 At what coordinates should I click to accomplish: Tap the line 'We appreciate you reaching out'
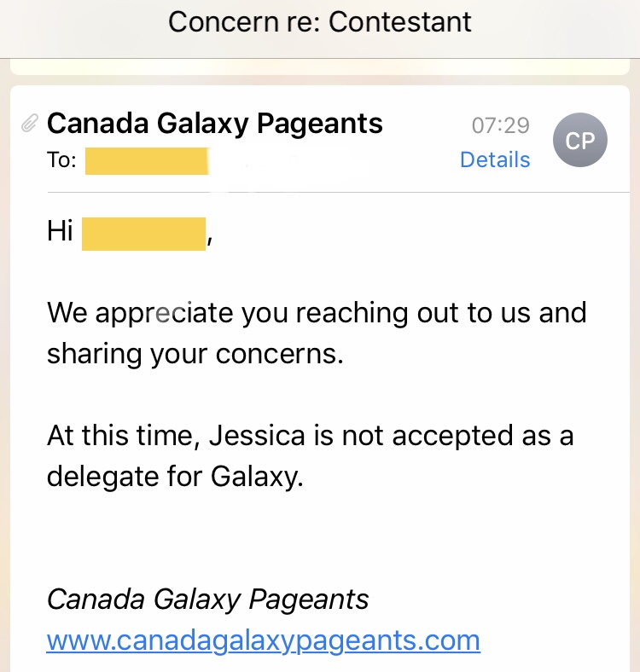click(317, 313)
